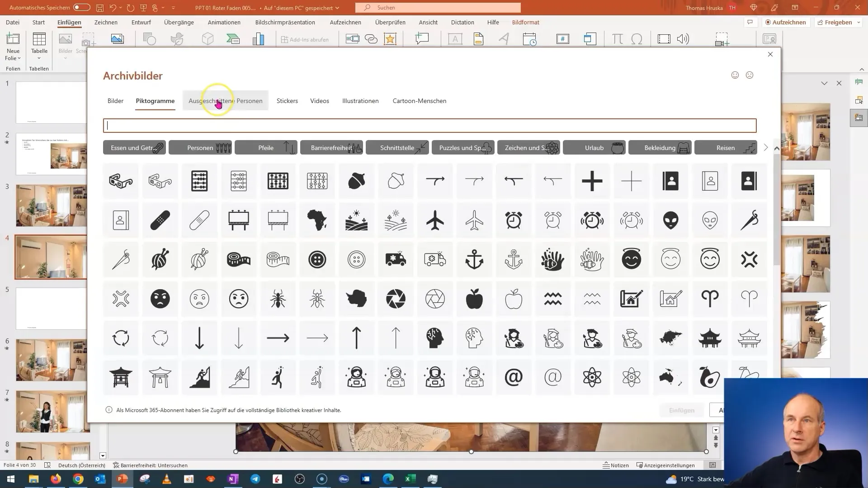The height and width of the screenshot is (488, 868).
Task: Filter by Essen und Getränke category
Action: coord(134,148)
